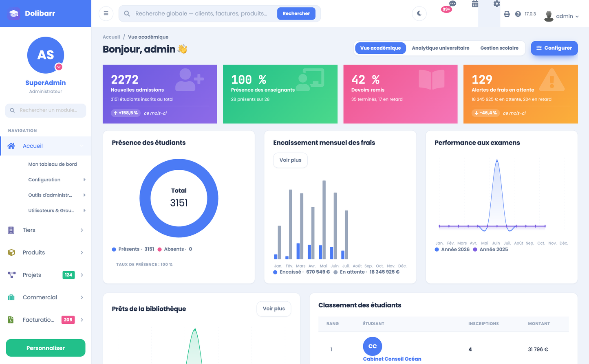589x364 pixels.
Task: Follow the Accueil breadcrumb link
Action: click(111, 37)
